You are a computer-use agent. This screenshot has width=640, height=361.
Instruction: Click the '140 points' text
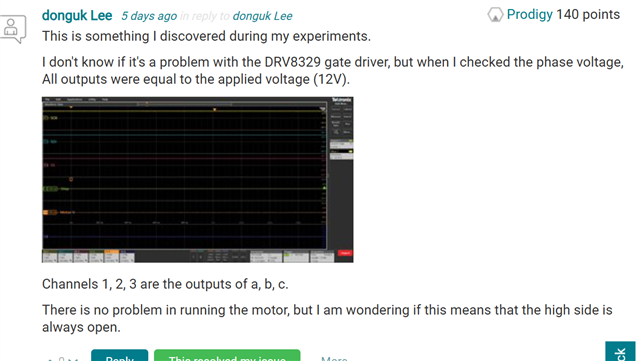[x=588, y=14]
